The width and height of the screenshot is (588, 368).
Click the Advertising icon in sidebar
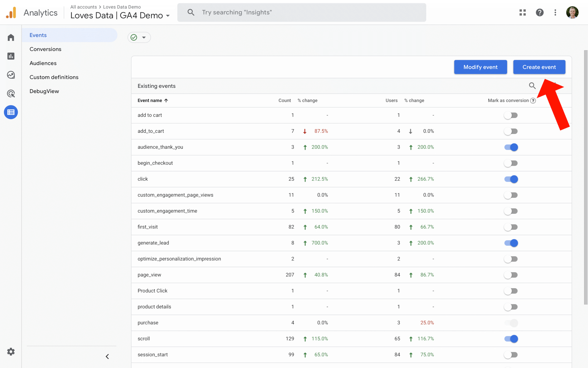(x=11, y=93)
